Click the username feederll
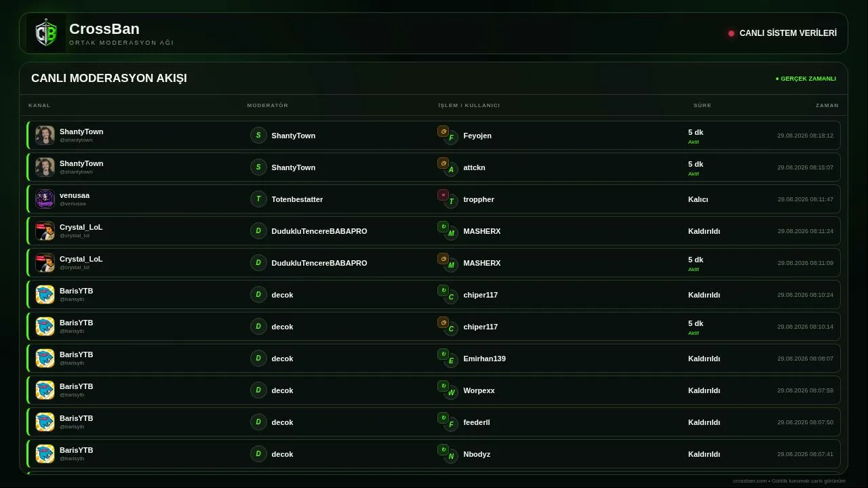This screenshot has height=488, width=868. [477, 422]
